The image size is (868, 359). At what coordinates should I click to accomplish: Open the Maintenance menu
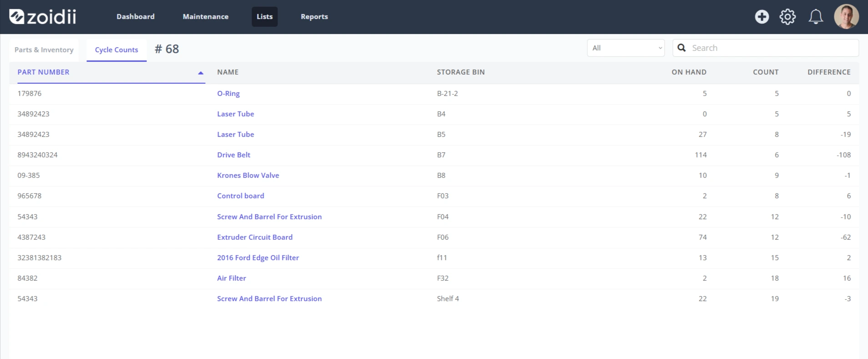(x=206, y=16)
